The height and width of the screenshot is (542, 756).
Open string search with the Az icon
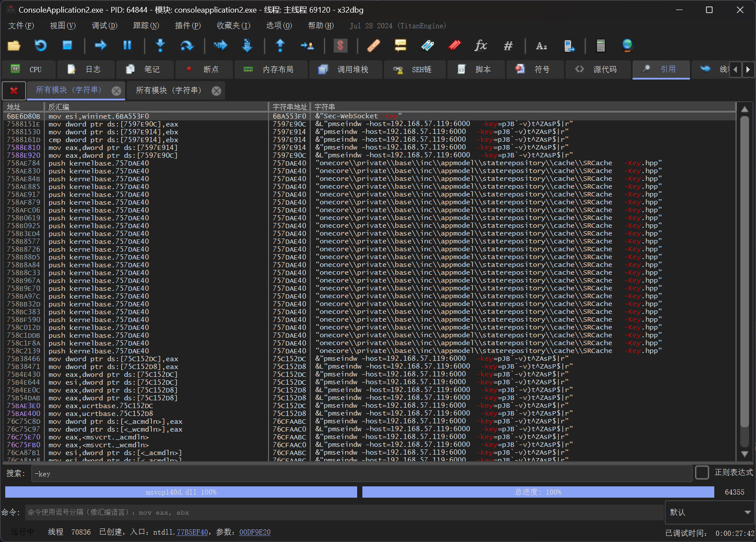(541, 45)
